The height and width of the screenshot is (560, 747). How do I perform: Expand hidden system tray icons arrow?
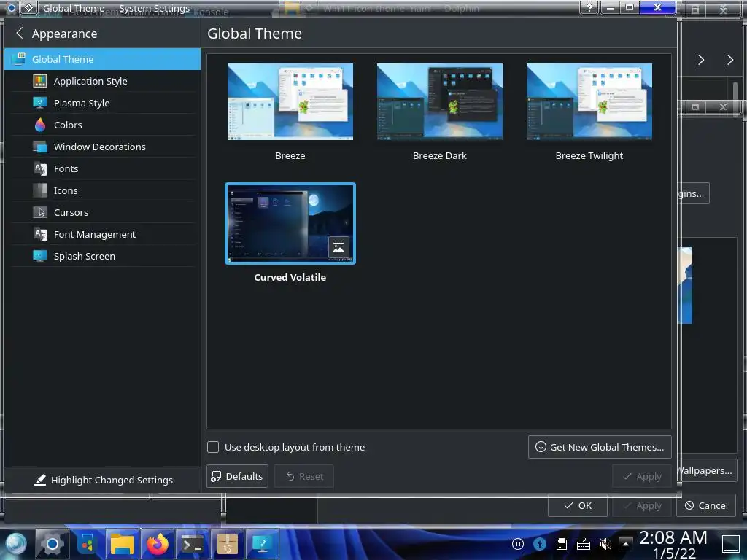coord(625,544)
